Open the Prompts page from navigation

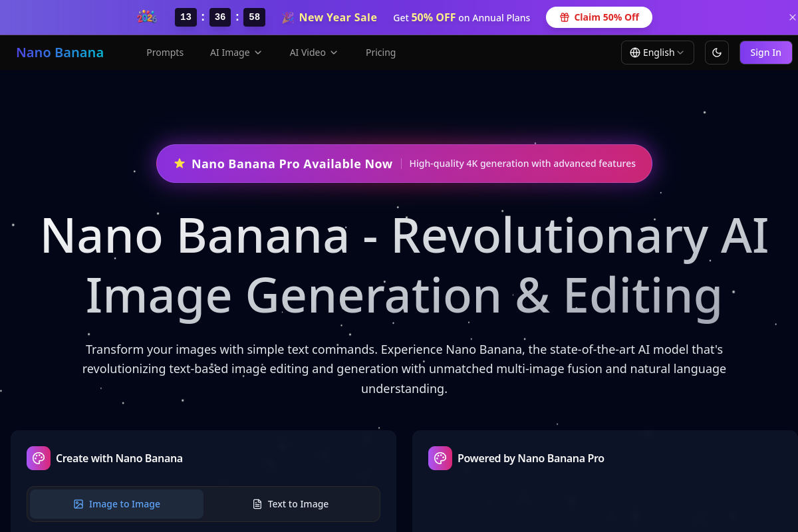[x=165, y=53]
